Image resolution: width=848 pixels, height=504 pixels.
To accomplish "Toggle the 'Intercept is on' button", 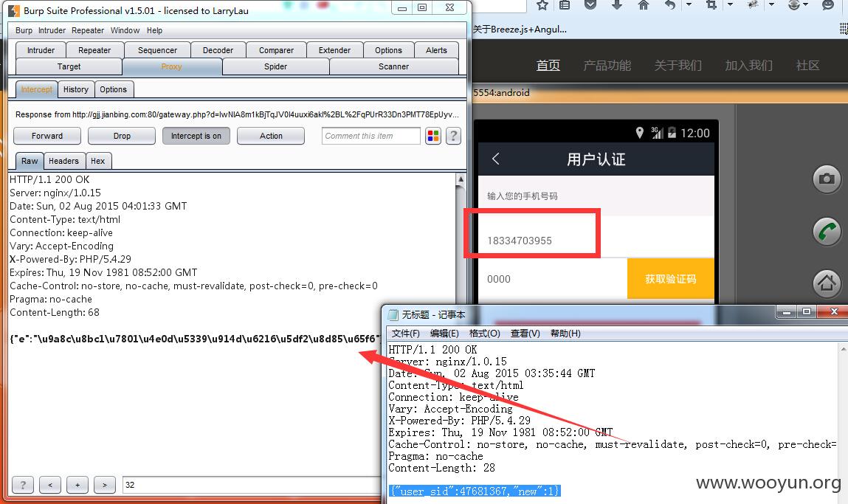I will coord(196,136).
